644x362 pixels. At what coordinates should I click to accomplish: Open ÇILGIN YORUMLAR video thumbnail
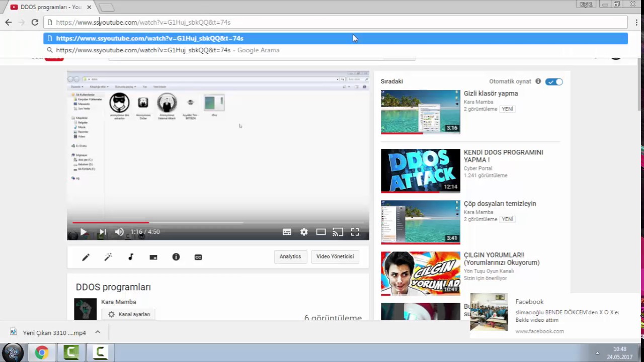[421, 274]
